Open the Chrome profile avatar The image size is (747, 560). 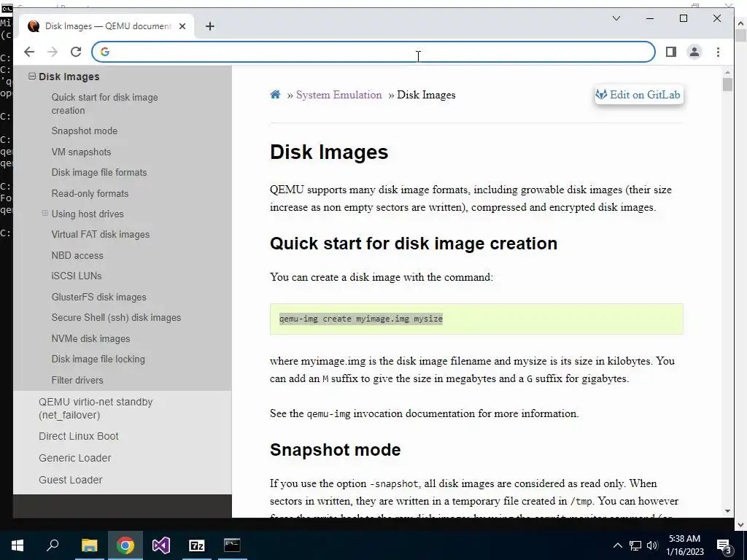click(x=694, y=52)
